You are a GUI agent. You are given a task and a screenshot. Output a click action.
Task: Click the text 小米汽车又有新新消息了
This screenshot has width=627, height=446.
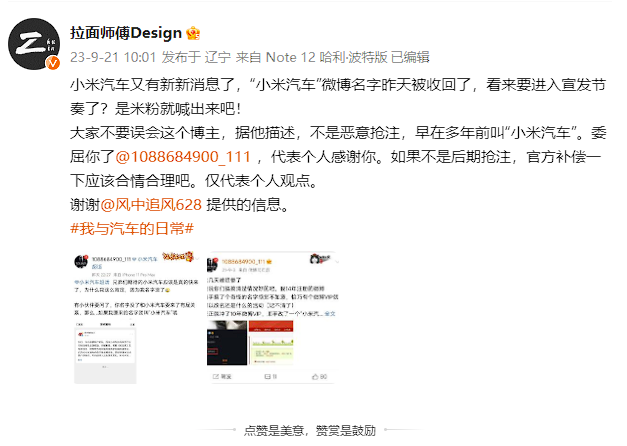click(x=153, y=85)
